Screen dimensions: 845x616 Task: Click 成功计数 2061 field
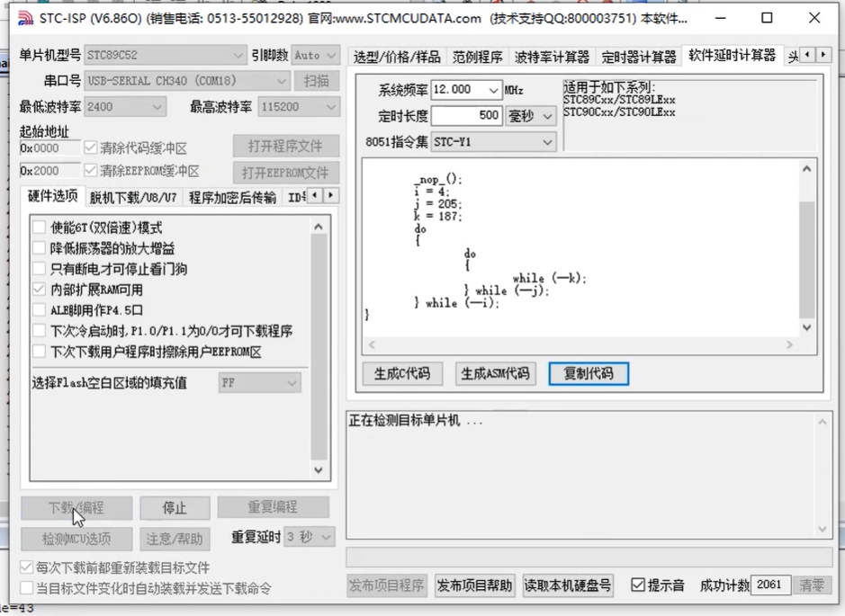(x=770, y=585)
